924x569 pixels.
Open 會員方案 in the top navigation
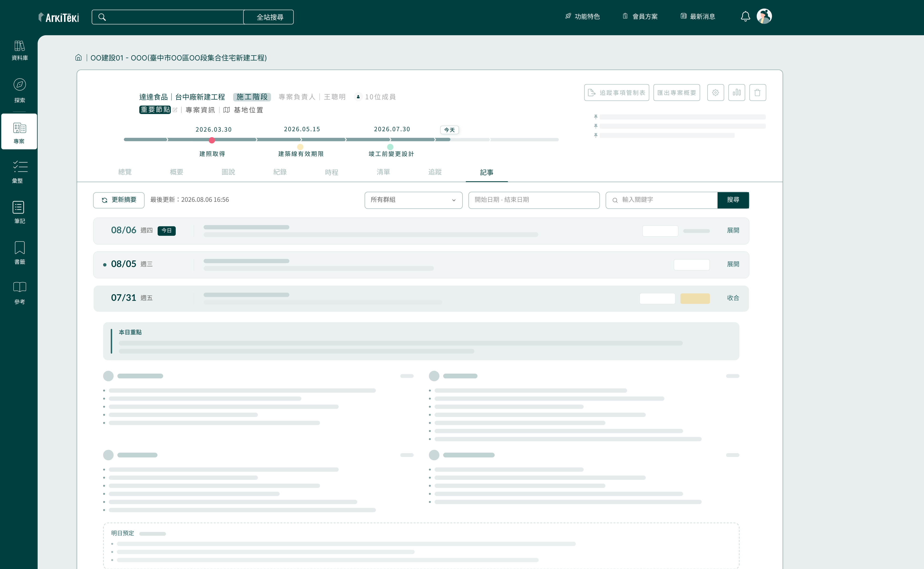click(640, 17)
